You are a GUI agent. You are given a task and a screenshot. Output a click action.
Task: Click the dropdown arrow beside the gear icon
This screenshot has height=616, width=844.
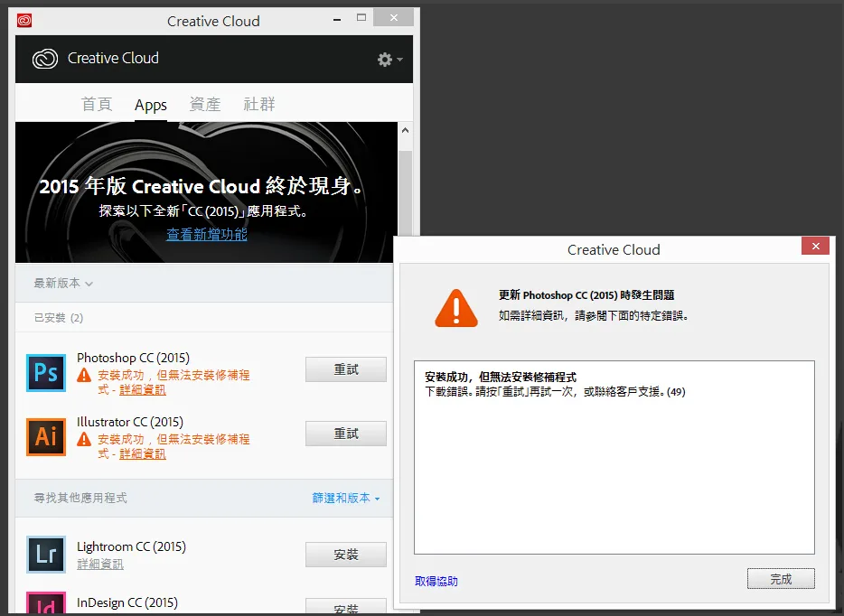pyautogui.click(x=399, y=60)
